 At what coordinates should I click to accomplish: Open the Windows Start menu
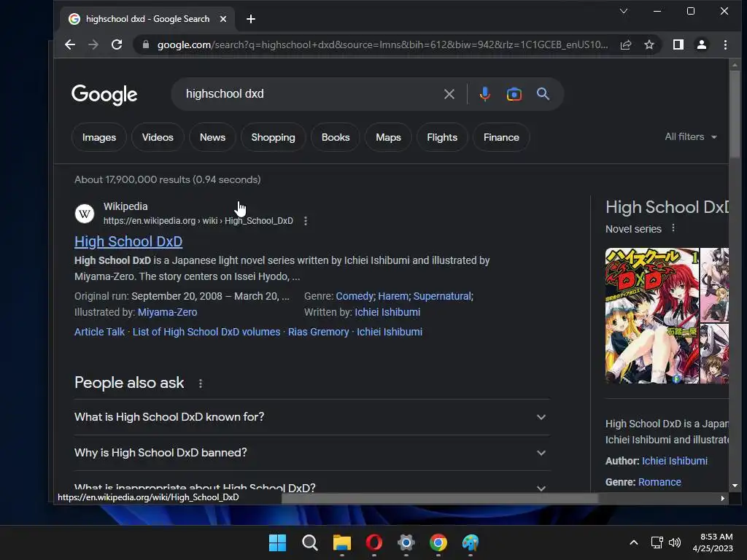coord(277,542)
